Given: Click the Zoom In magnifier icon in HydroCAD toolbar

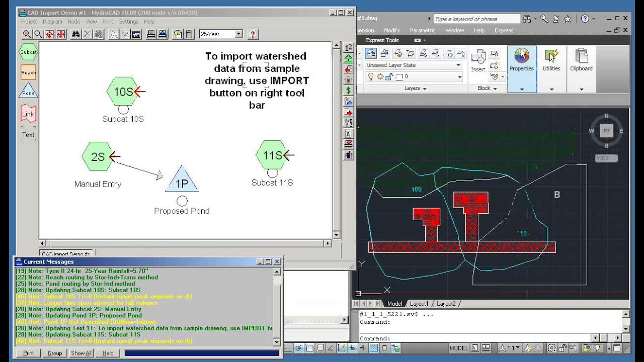Looking at the screenshot, I should [x=27, y=34].
